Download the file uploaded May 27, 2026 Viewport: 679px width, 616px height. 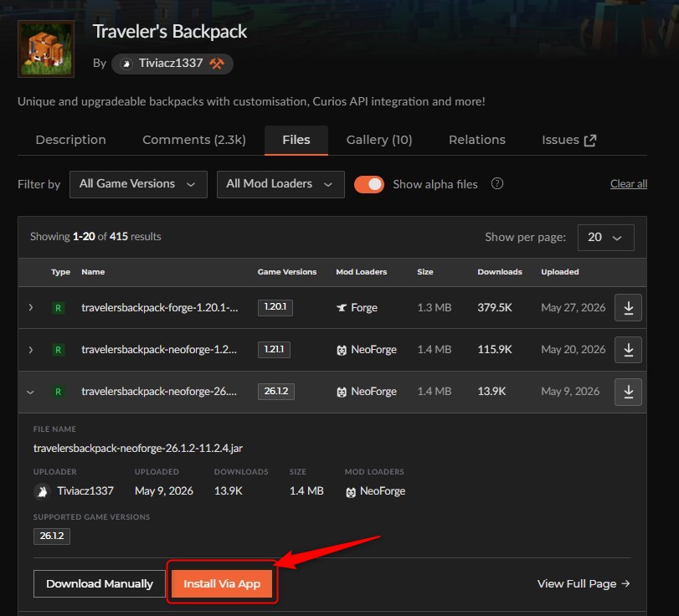tap(628, 307)
